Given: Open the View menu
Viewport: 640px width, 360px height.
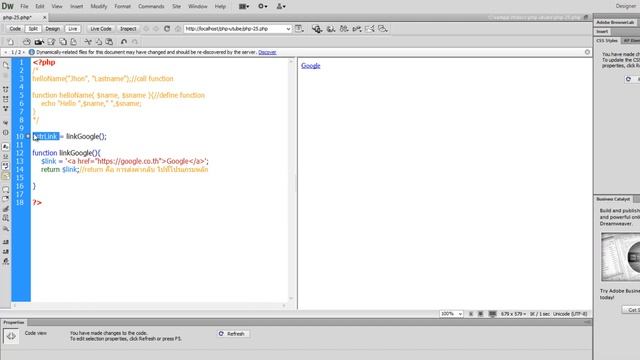Looking at the screenshot, I should pyautogui.click(x=57, y=7).
